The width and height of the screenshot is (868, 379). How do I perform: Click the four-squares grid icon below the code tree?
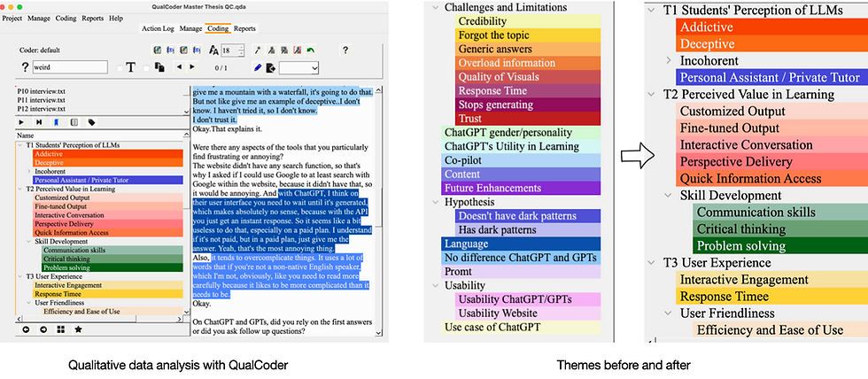click(61, 329)
